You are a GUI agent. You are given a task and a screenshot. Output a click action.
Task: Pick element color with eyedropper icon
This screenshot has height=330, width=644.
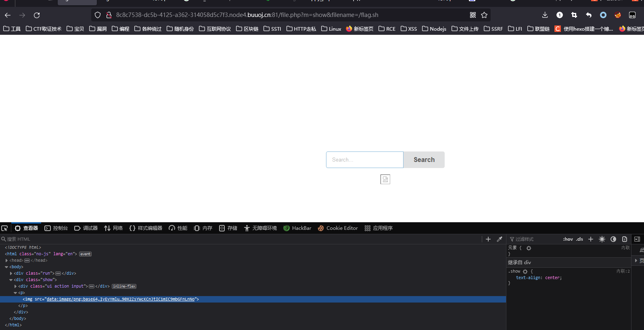point(500,239)
